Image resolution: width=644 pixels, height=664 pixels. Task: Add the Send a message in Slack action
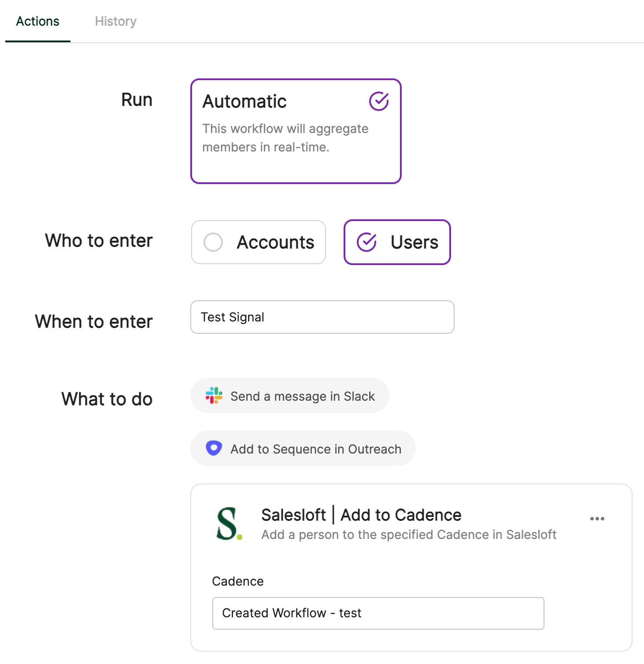289,396
